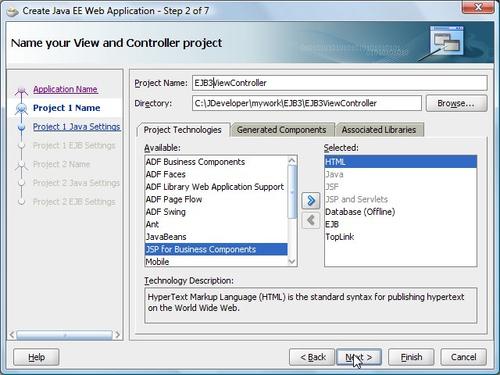Click the Directory path field
Viewport: 500px width, 375px height.
(x=307, y=103)
